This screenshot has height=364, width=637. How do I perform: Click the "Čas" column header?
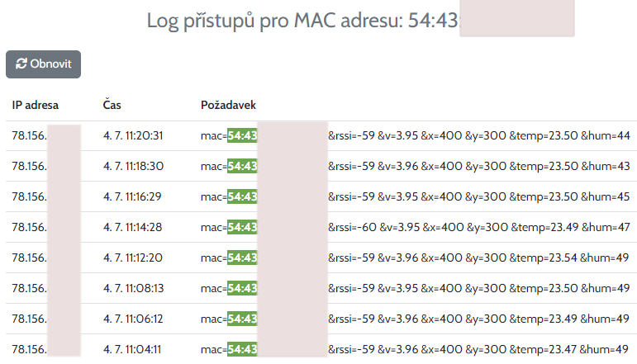(x=112, y=106)
